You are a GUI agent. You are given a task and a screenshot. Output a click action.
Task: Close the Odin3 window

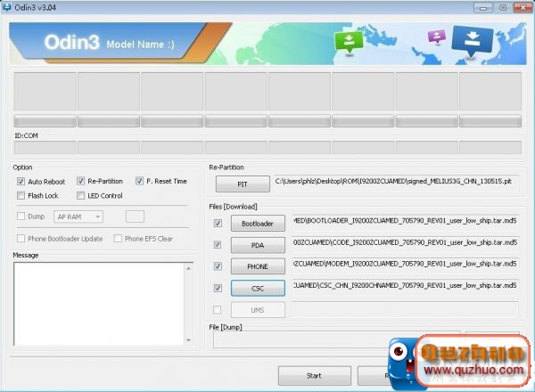tap(523, 7)
